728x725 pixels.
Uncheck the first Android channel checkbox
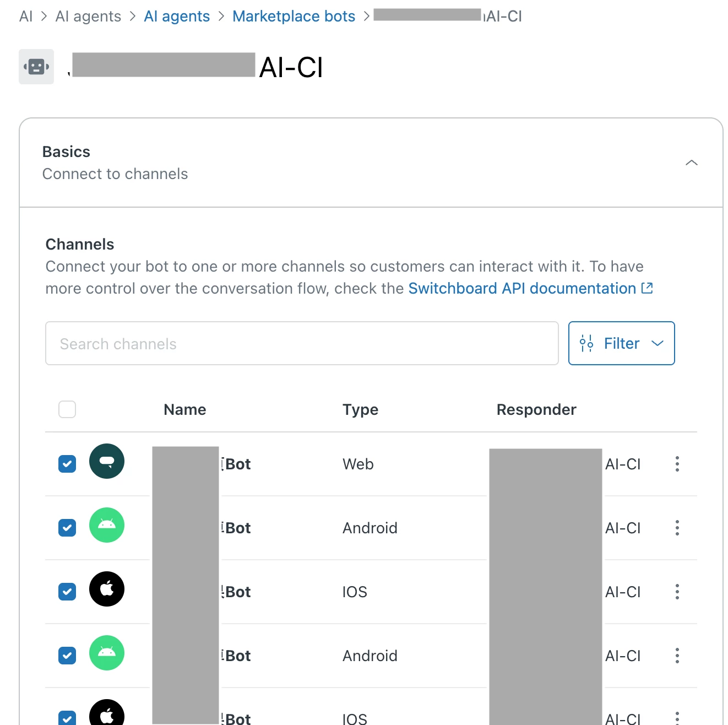point(67,528)
